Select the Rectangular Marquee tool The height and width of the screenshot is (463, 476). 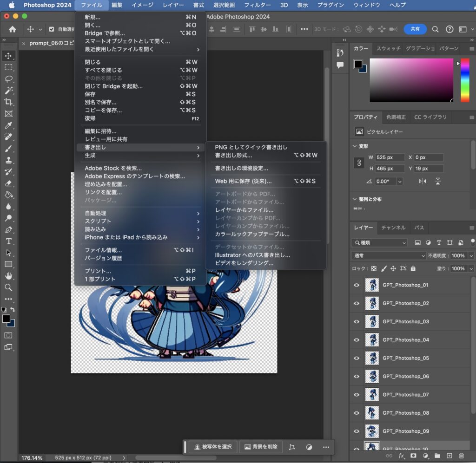click(8, 67)
